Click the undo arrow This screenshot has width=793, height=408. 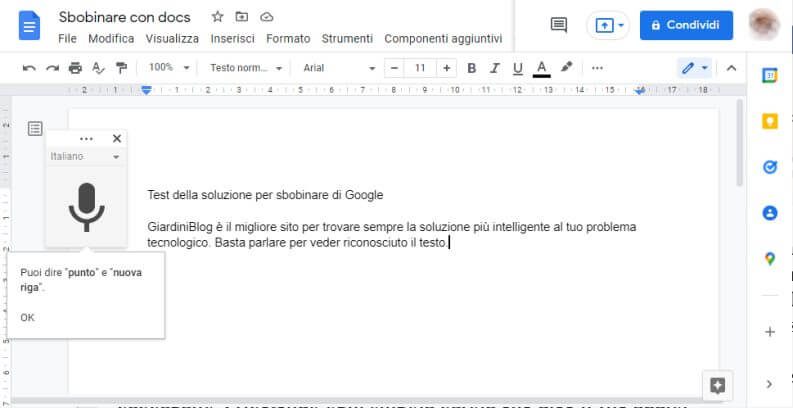tap(29, 68)
